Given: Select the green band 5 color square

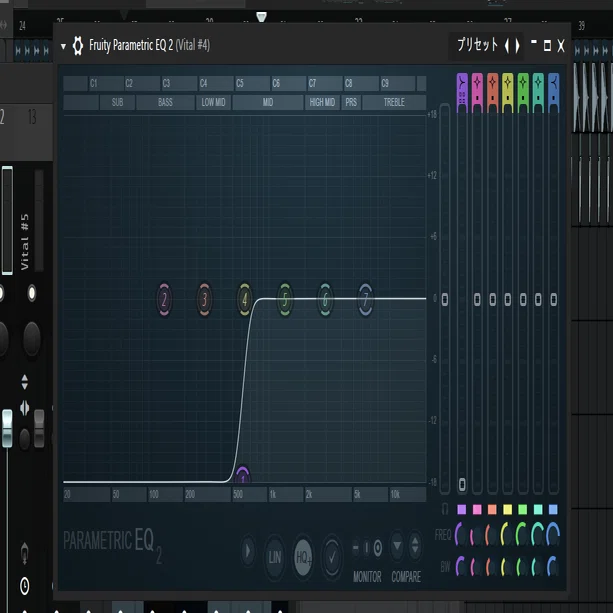Looking at the screenshot, I should (x=523, y=509).
